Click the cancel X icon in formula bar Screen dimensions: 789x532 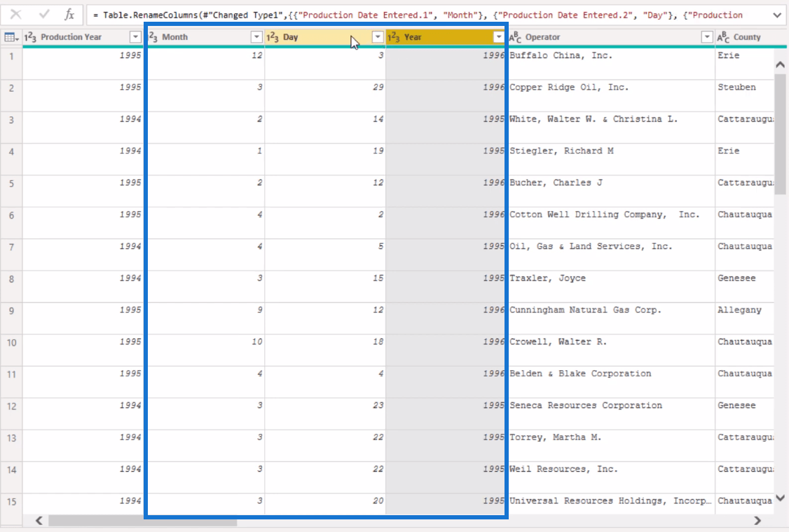click(15, 15)
